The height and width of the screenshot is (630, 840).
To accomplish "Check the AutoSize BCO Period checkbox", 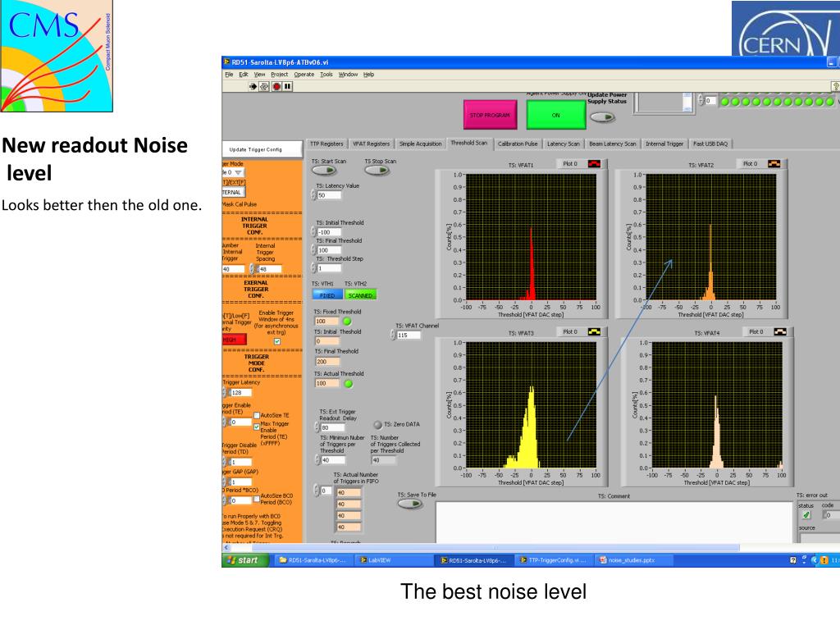I will point(257,499).
